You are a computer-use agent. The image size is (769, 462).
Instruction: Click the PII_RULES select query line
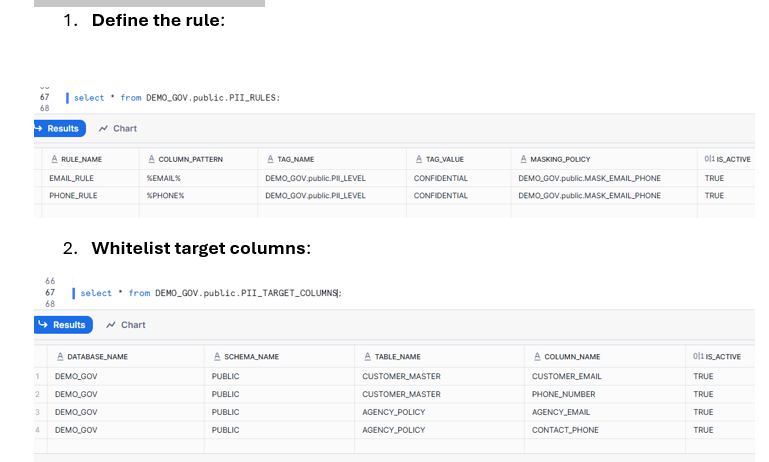177,98
